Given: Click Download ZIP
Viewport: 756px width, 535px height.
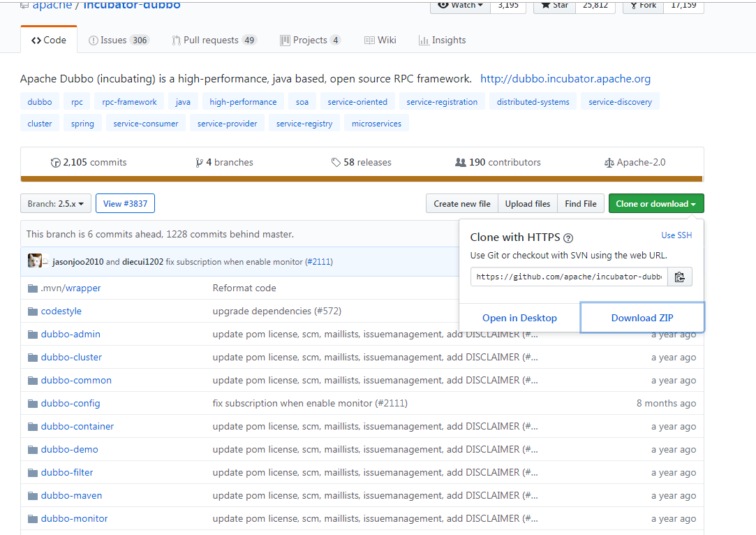Looking at the screenshot, I should pos(642,318).
